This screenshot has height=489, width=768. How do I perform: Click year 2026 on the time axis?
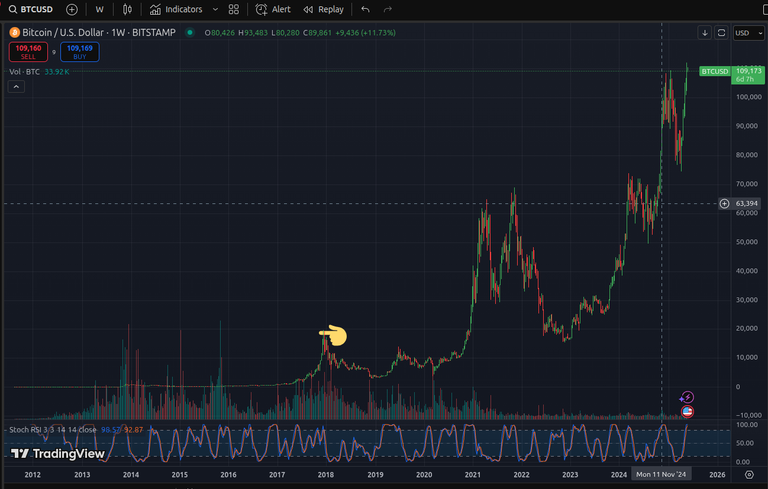[717, 475]
